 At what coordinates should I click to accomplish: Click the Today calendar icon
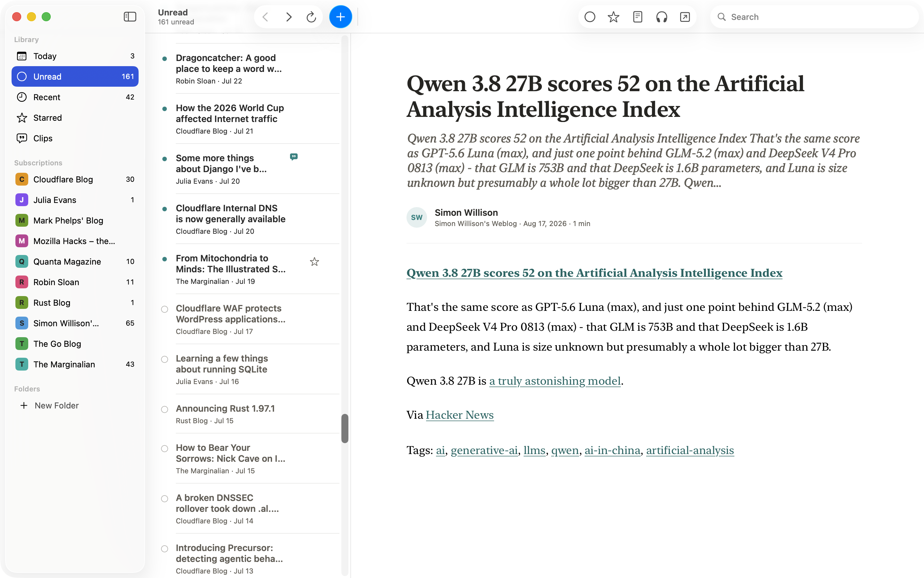pos(22,56)
